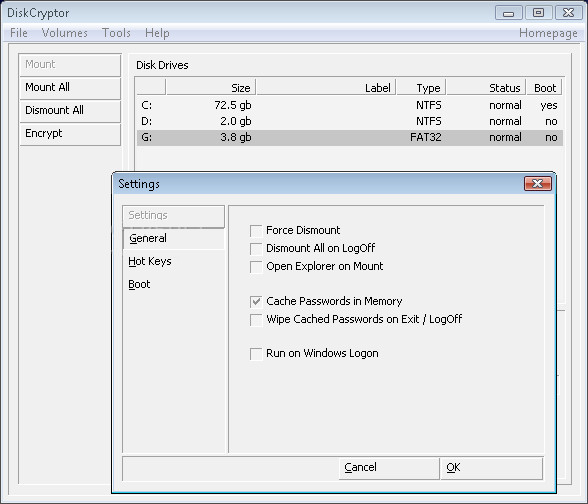Maximize the DiskCryptor window
Screen dimensions: 588x504
tap(538, 13)
